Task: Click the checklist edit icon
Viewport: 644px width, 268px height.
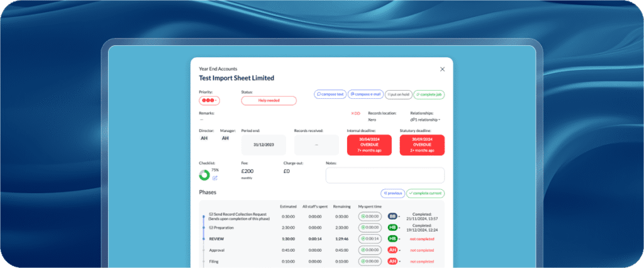Action: (214, 178)
